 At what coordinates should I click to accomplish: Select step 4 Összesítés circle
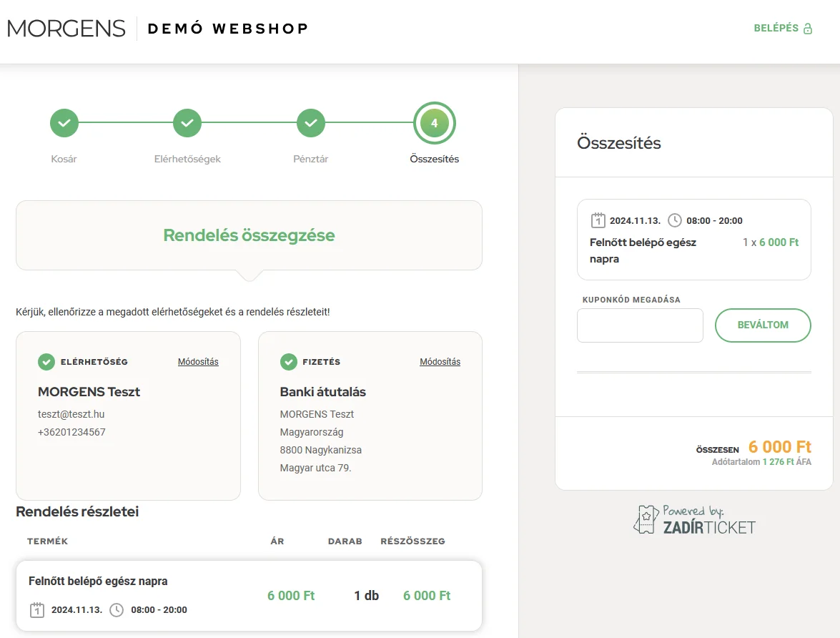click(x=435, y=123)
